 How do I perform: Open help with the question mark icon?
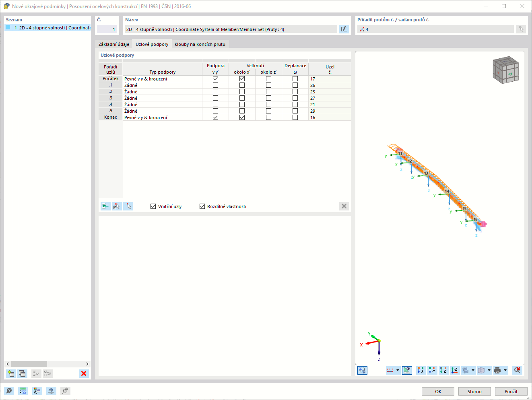[x=9, y=391]
